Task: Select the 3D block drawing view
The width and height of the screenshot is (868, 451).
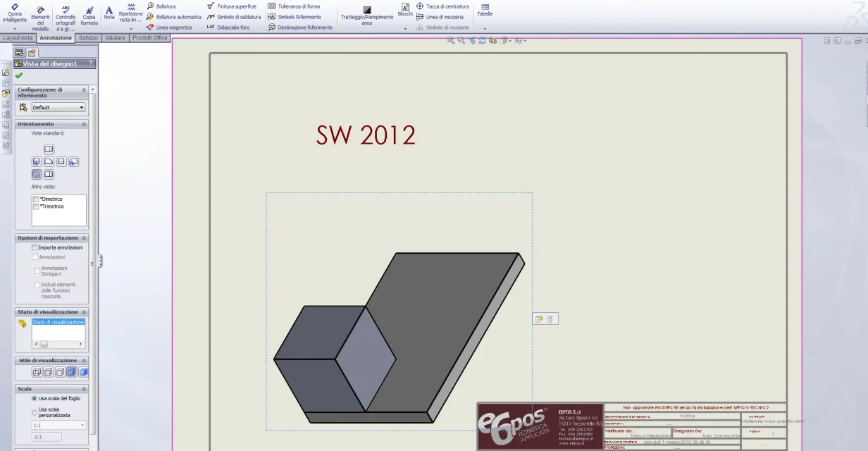Action: pos(399,311)
